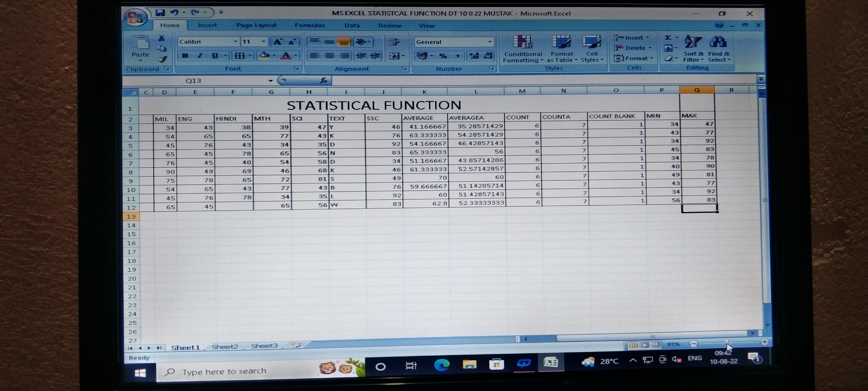Switch to the Formulas ribbon tab
The width and height of the screenshot is (868, 391).
click(310, 25)
